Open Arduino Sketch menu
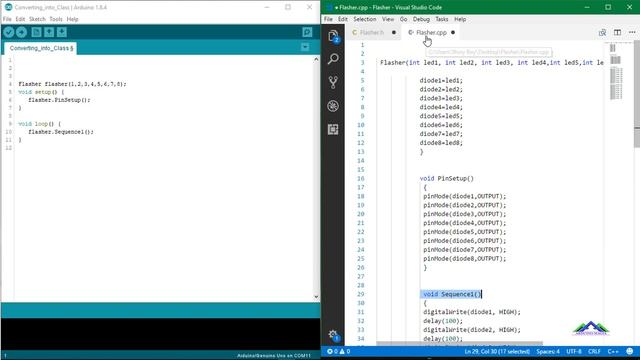Screen dimensions: 640x360 [37, 19]
